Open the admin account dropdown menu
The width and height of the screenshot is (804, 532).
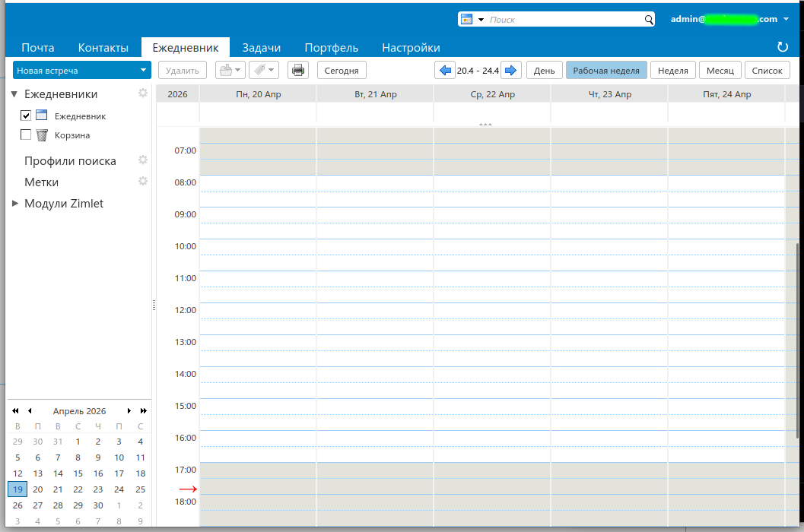pyautogui.click(x=786, y=19)
